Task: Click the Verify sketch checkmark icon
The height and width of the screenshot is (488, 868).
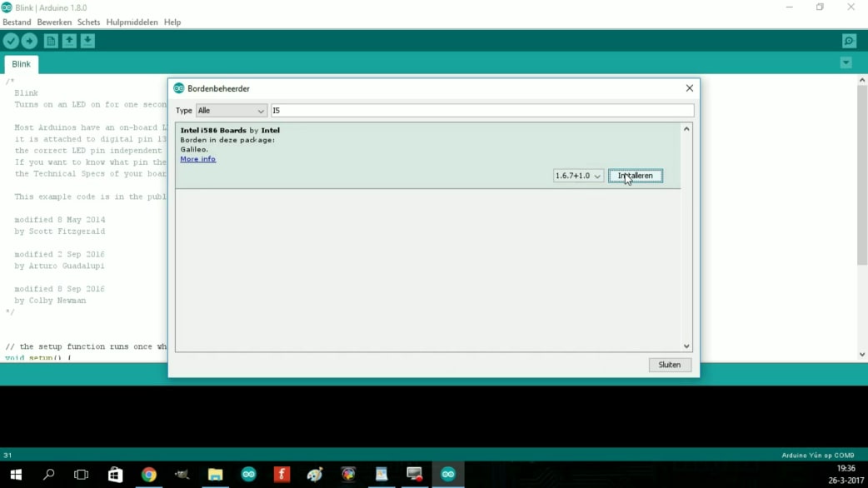Action: [x=11, y=41]
